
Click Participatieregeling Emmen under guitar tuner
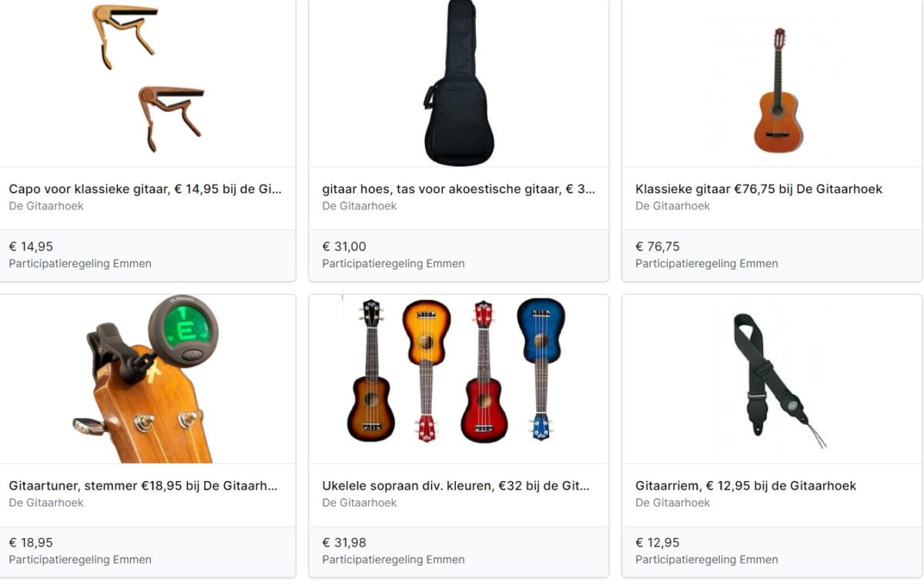(x=80, y=560)
